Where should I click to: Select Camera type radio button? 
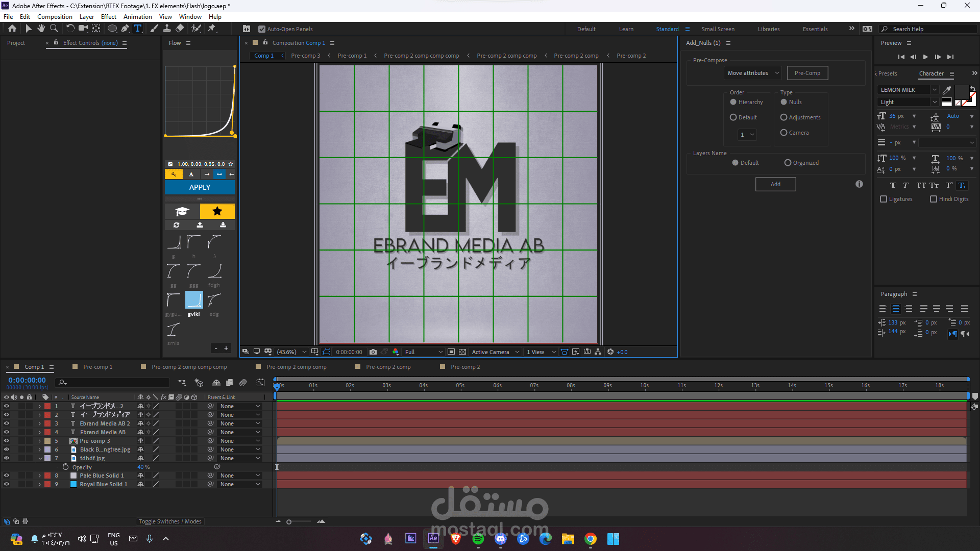[x=784, y=133]
